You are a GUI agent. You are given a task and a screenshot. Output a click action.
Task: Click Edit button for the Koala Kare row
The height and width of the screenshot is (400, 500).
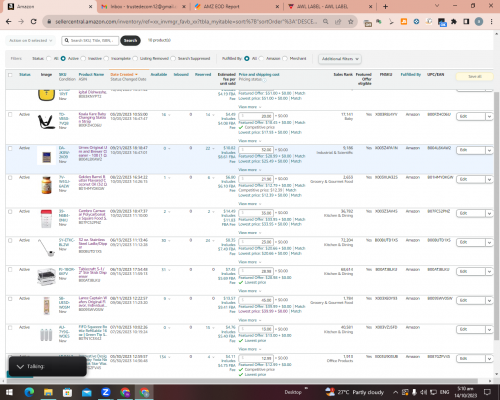pyautogui.click(x=471, y=117)
